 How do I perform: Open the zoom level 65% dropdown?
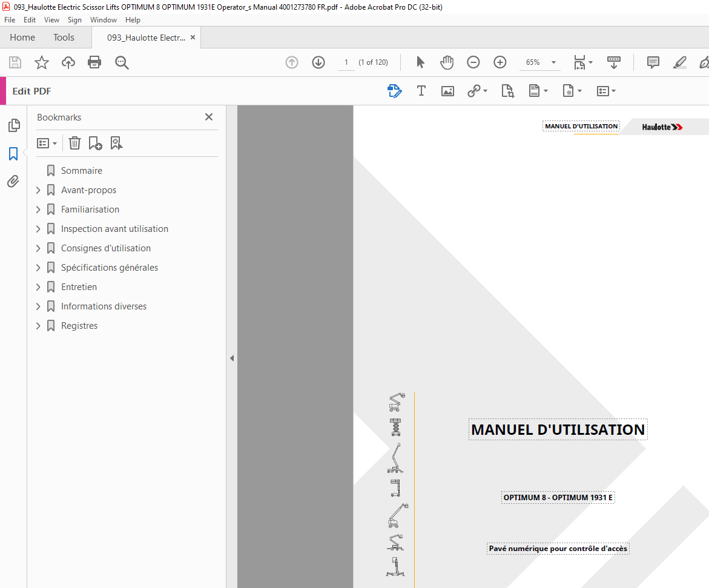coord(553,62)
